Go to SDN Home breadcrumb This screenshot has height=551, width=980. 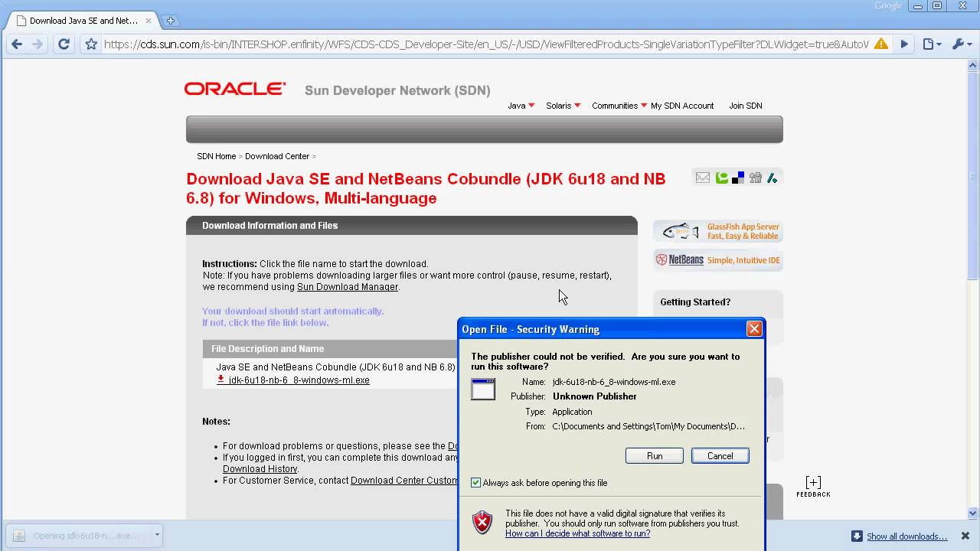(216, 156)
